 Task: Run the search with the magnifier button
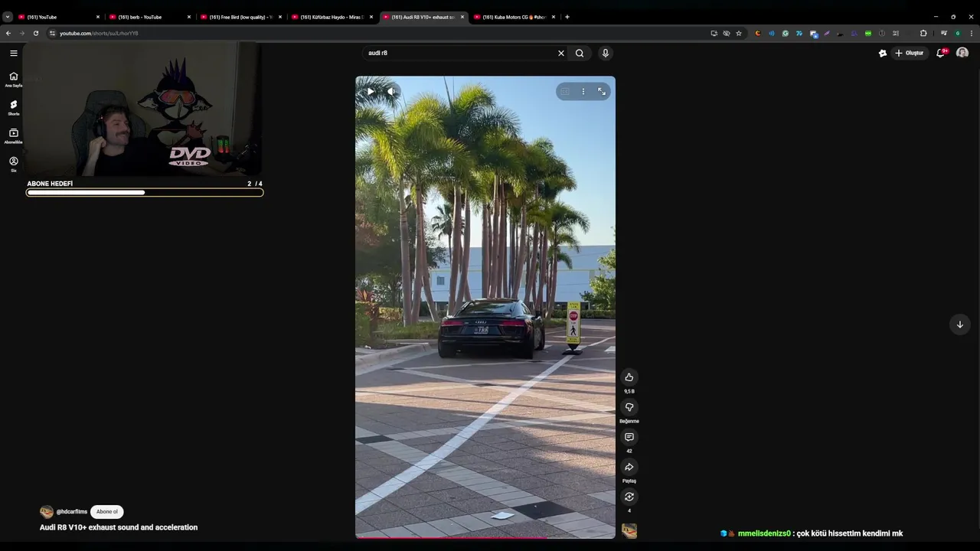point(580,53)
